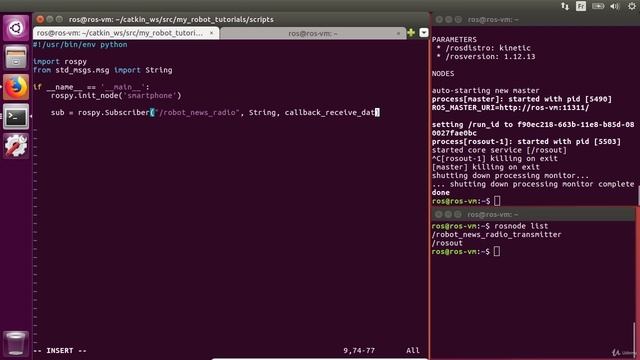Open the keyboard layout indicator
Viewport: 640px width, 360px height.
click(581, 6)
